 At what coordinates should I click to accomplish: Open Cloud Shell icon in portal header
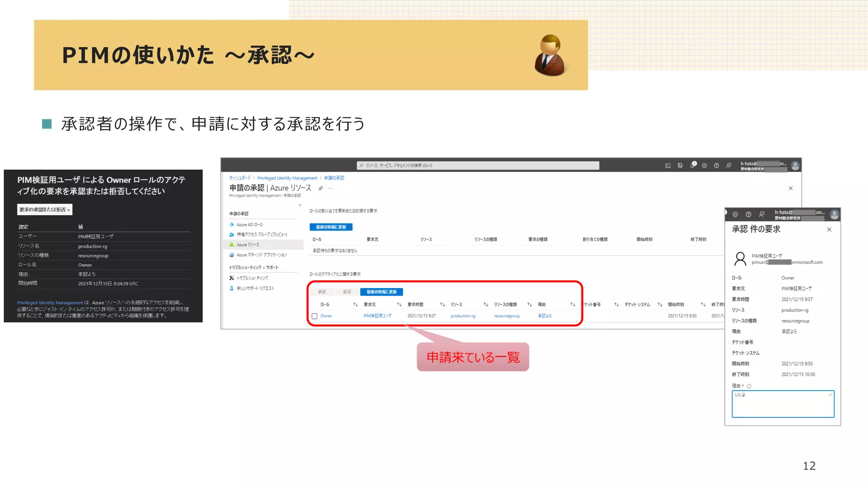pyautogui.click(x=668, y=166)
